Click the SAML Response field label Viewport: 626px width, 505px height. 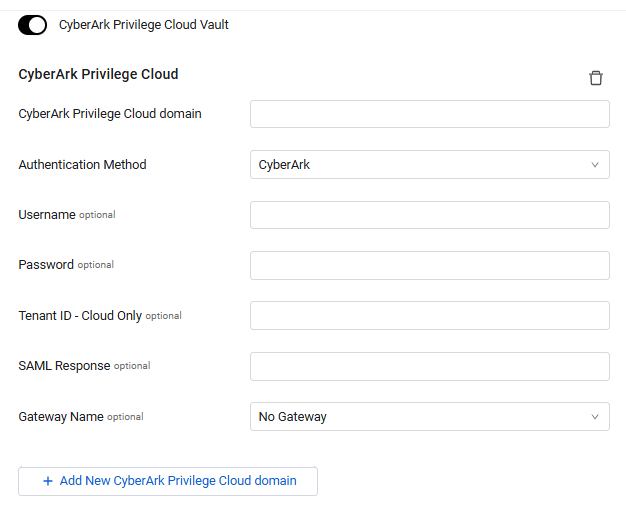(64, 366)
